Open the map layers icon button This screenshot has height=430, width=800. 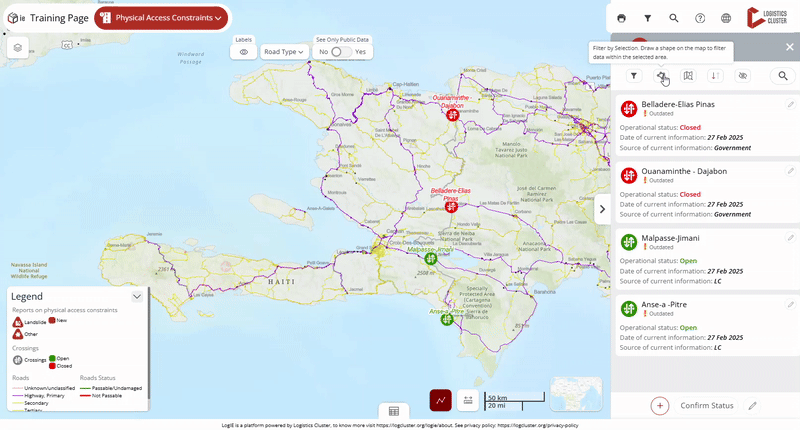(x=18, y=48)
